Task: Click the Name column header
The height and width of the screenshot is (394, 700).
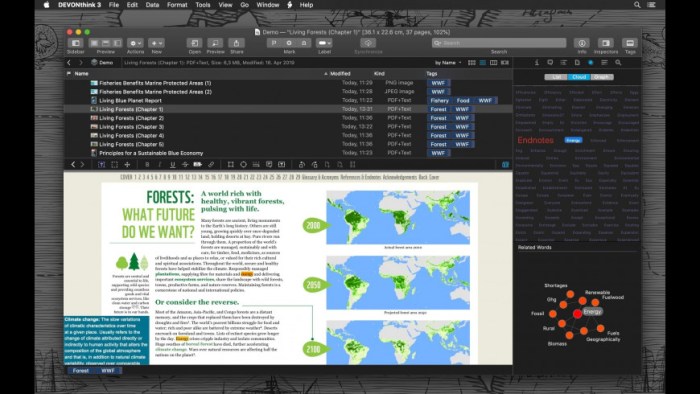Action: click(x=81, y=74)
